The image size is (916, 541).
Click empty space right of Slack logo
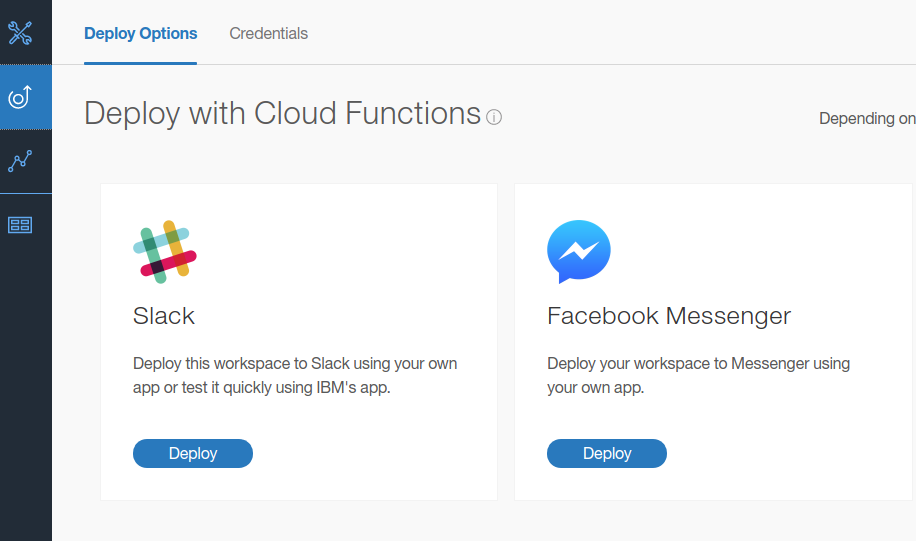345,252
